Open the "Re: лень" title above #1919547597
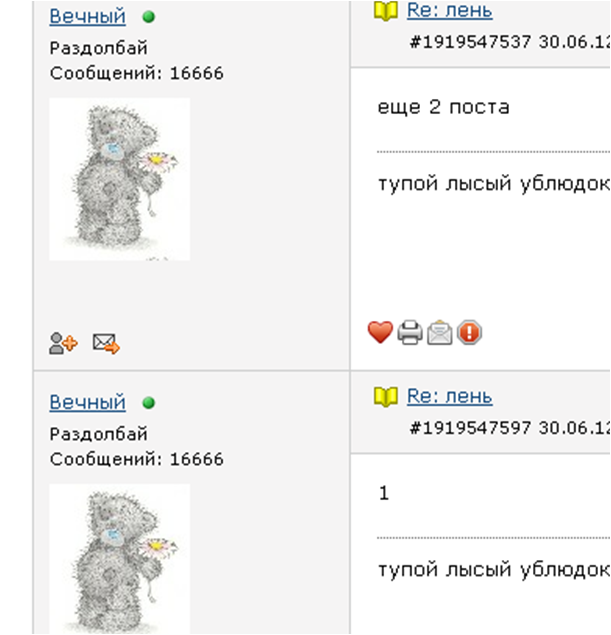The height and width of the screenshot is (635, 611). pyautogui.click(x=449, y=396)
